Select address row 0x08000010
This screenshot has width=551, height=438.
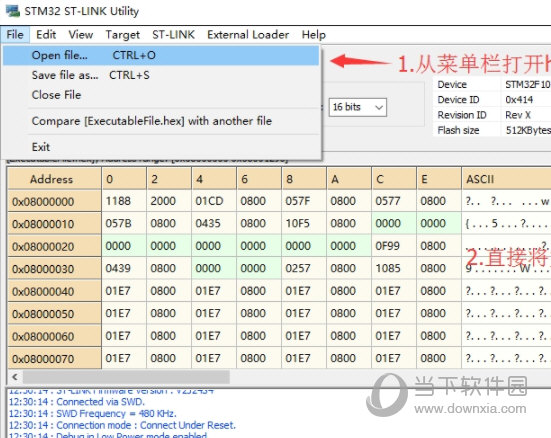coord(54,224)
